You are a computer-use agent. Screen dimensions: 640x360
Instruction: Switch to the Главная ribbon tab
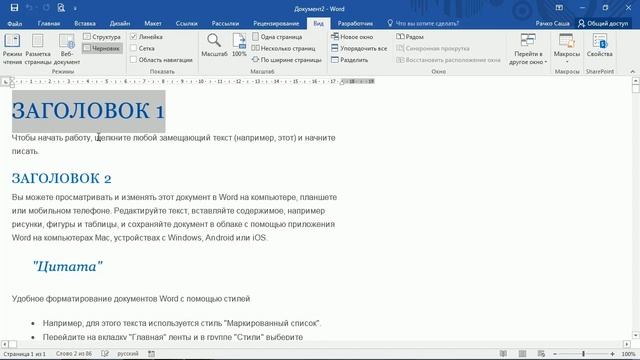49,23
